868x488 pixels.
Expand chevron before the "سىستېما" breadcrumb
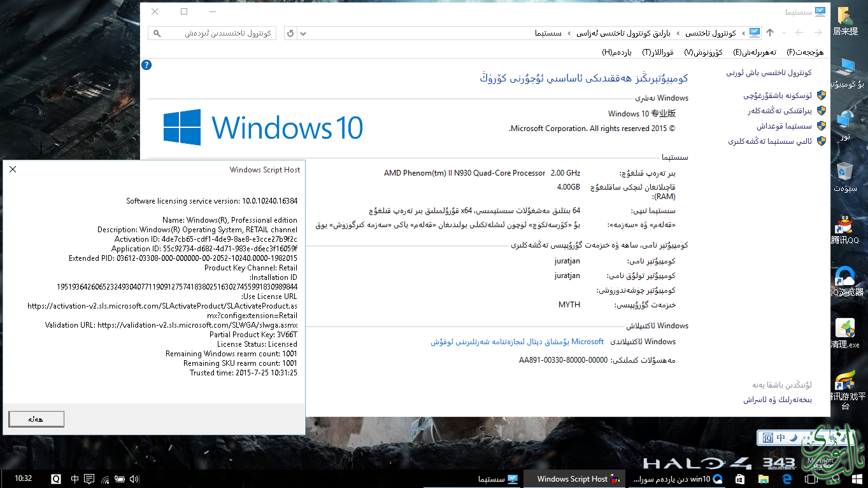tap(568, 33)
